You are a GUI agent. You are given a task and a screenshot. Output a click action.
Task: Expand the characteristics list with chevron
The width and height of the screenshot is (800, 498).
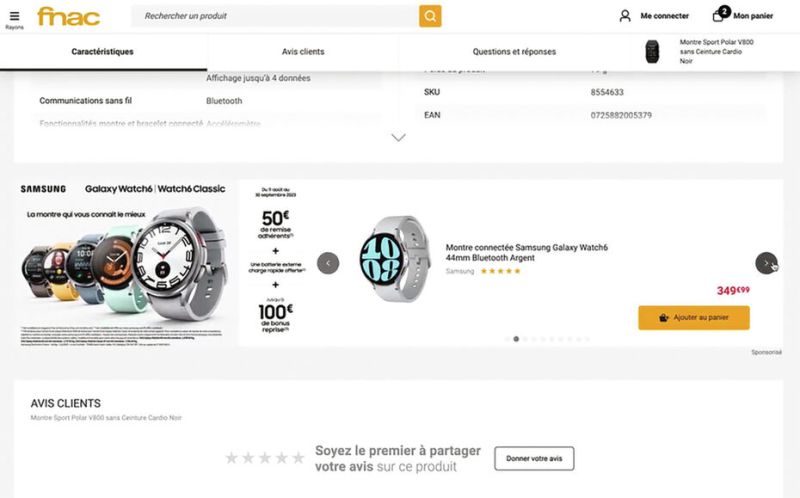click(x=398, y=138)
